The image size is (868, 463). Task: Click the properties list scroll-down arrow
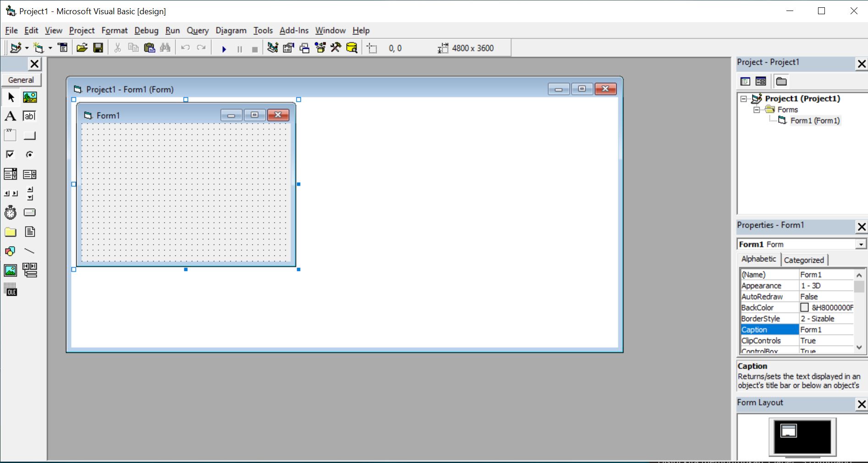(x=859, y=347)
